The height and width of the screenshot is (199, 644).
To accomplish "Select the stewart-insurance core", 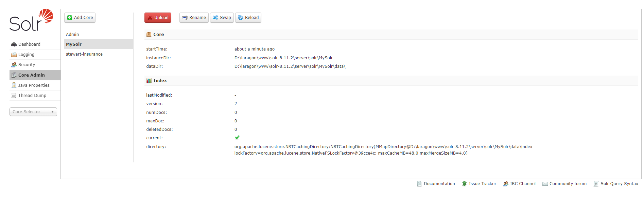I will [84, 54].
